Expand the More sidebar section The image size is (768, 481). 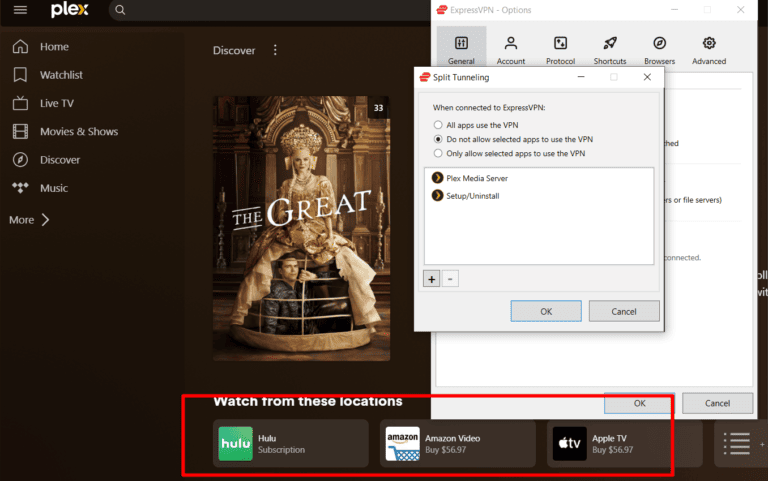[x=30, y=220]
